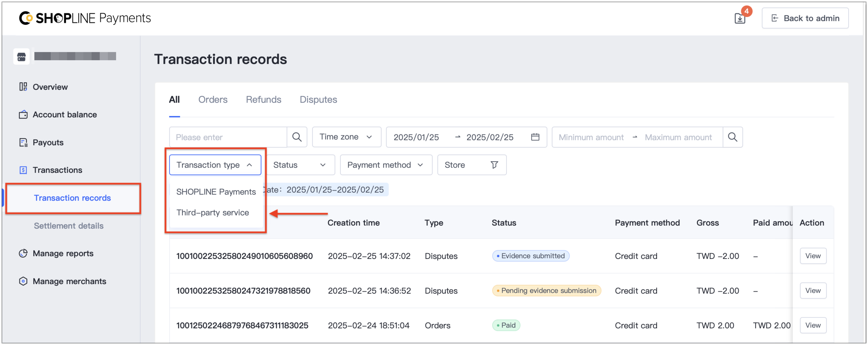The image size is (868, 345).
Task: Open Transactions in the sidebar
Action: click(x=57, y=170)
